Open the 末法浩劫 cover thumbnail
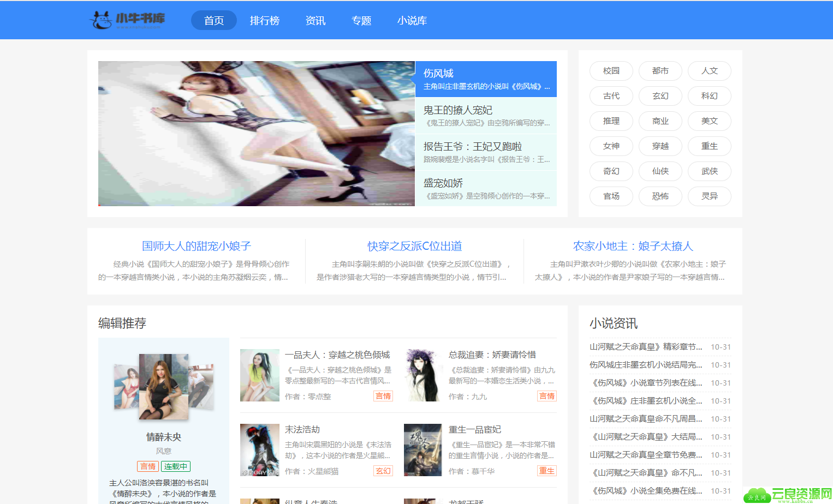The width and height of the screenshot is (833, 504). (260, 450)
